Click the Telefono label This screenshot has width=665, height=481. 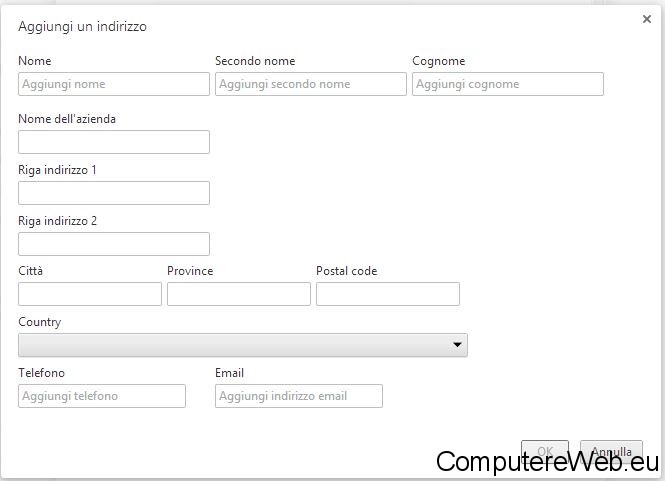pyautogui.click(x=42, y=373)
